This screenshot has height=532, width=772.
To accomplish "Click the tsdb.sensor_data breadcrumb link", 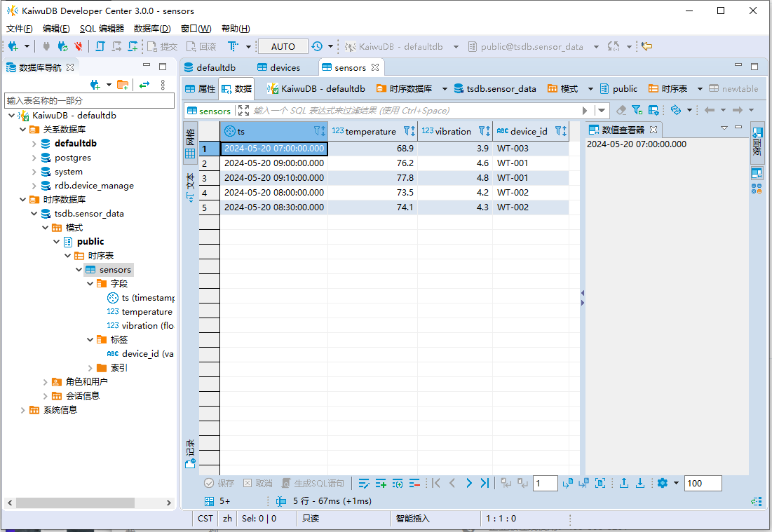I will 495,88.
